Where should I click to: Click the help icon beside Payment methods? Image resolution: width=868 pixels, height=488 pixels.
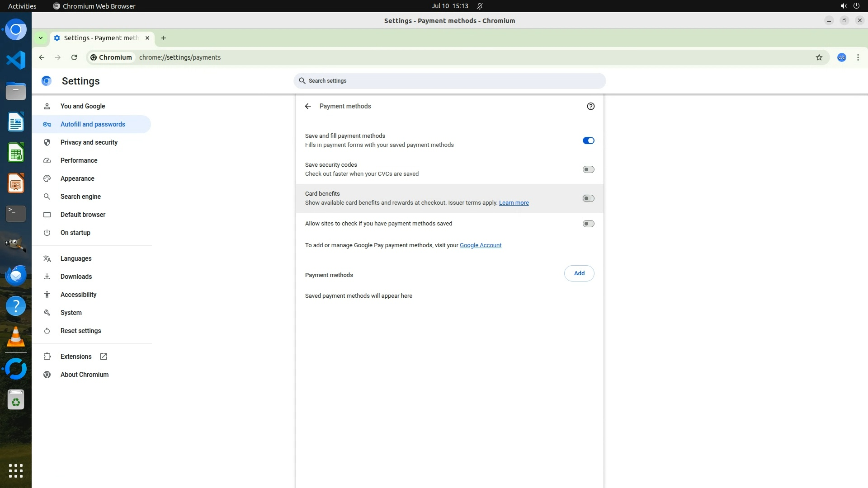(590, 106)
